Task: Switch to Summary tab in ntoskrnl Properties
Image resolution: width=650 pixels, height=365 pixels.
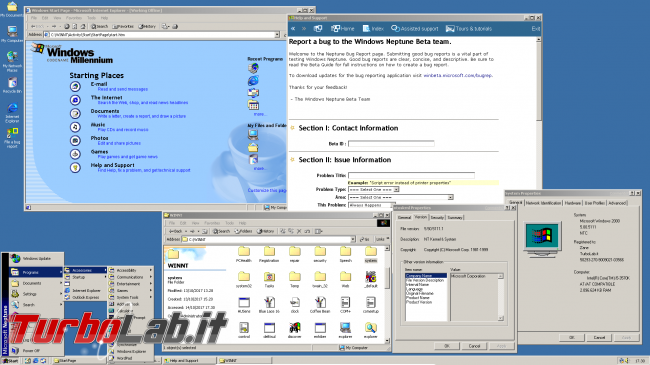Action: [455, 218]
